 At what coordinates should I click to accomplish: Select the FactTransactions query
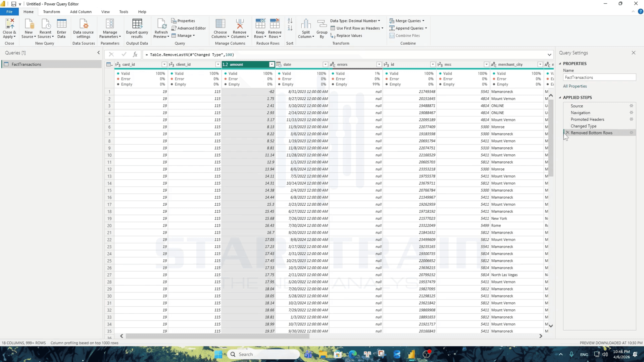tap(52, 64)
